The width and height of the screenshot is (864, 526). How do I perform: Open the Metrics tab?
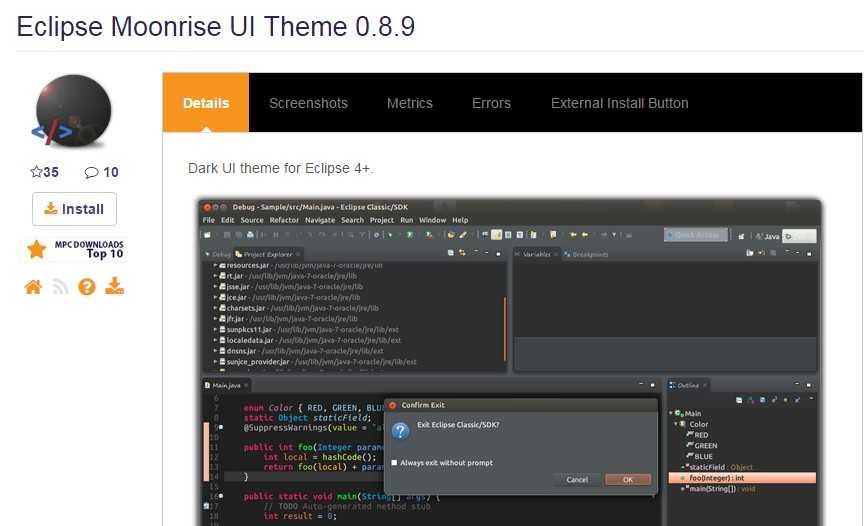click(x=409, y=103)
